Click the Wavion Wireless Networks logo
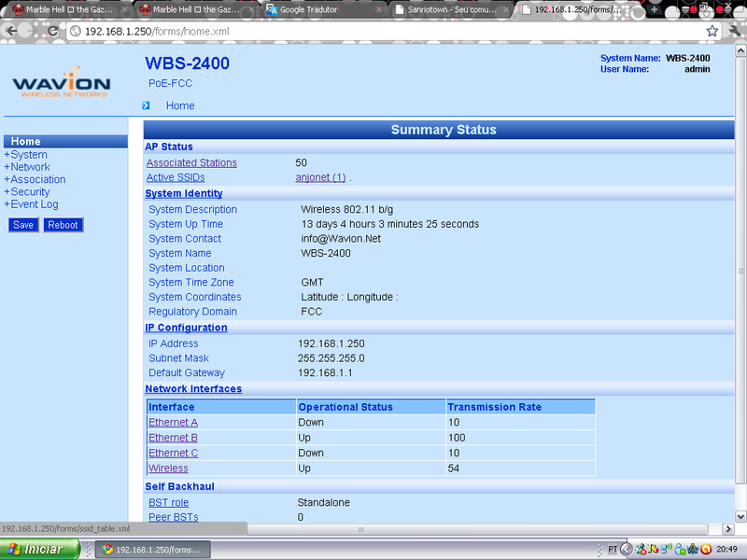 click(x=62, y=82)
